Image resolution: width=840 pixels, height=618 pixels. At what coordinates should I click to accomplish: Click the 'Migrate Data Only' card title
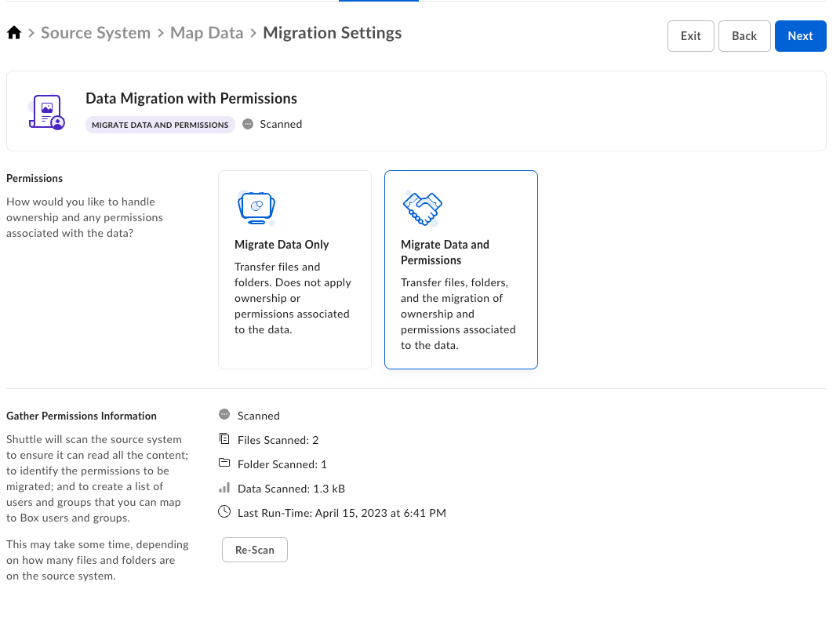pyautogui.click(x=282, y=245)
